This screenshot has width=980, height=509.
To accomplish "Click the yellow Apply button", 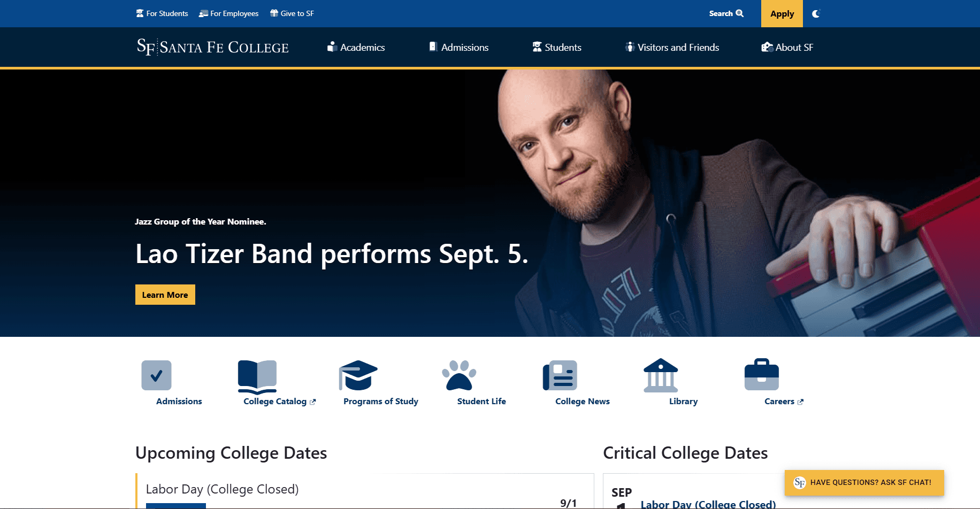I will click(x=782, y=13).
